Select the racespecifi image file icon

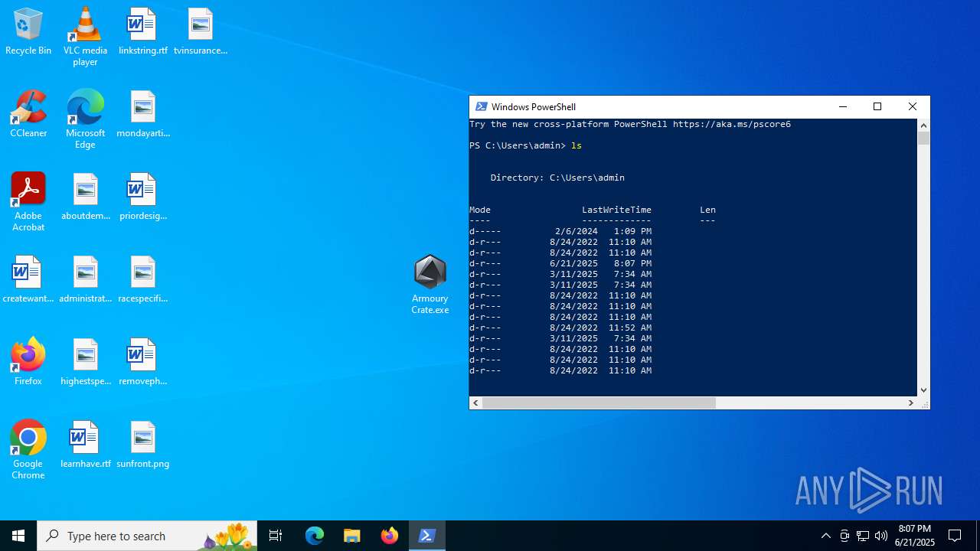pyautogui.click(x=143, y=280)
